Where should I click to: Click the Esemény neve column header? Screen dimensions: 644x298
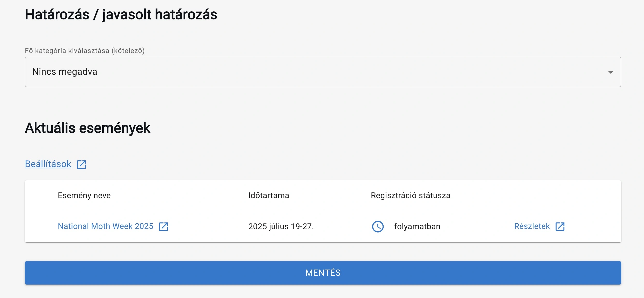click(x=84, y=196)
